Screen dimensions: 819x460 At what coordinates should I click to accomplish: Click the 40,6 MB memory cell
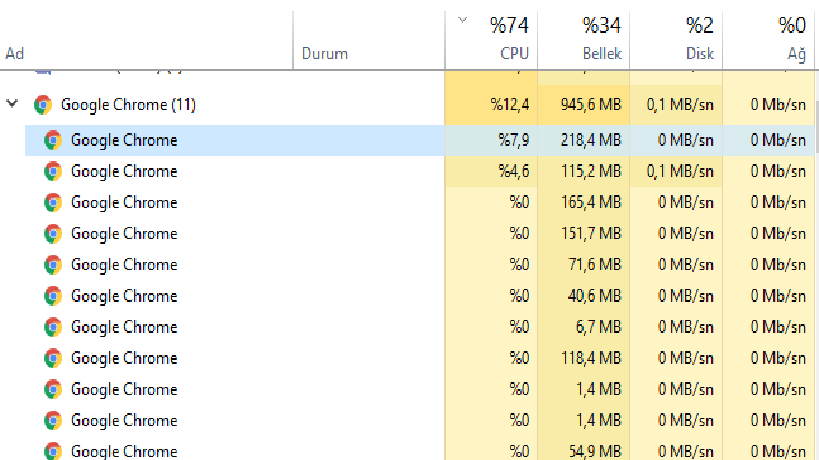point(583,296)
